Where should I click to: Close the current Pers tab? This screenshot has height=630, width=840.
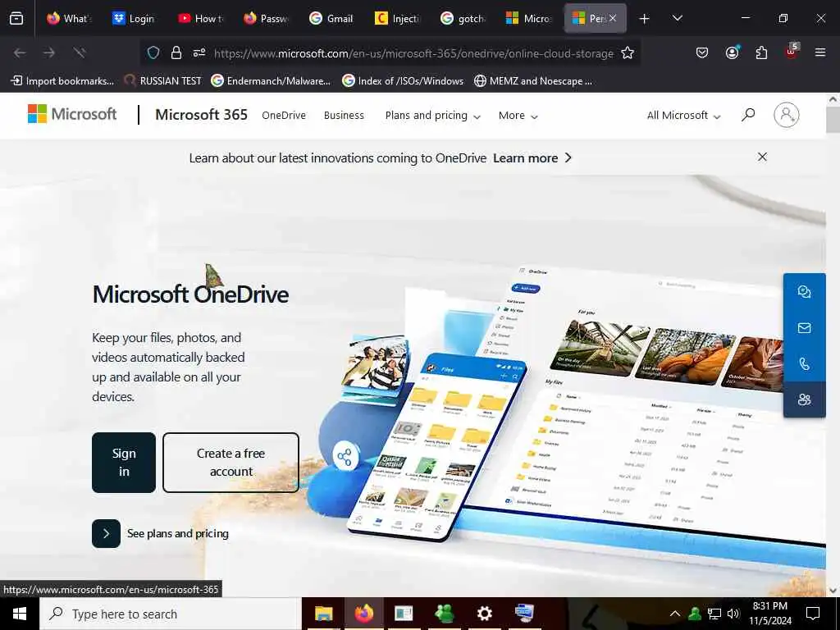tap(613, 18)
